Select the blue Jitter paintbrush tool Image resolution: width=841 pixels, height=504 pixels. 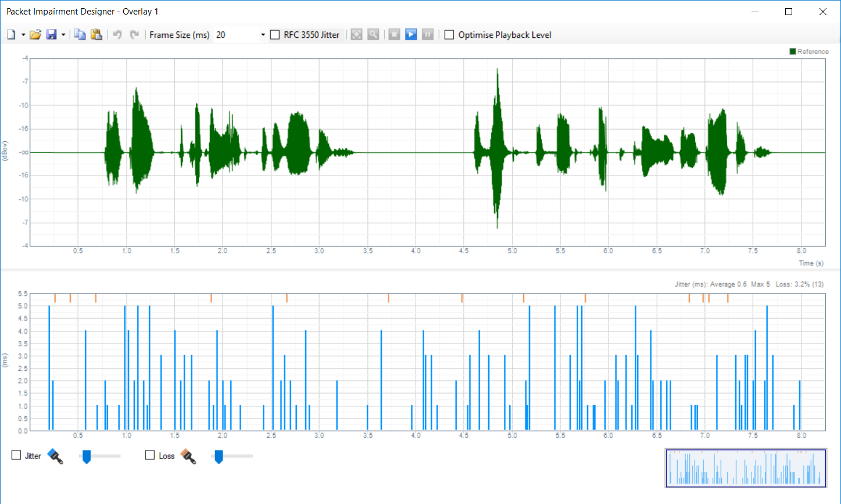55,456
